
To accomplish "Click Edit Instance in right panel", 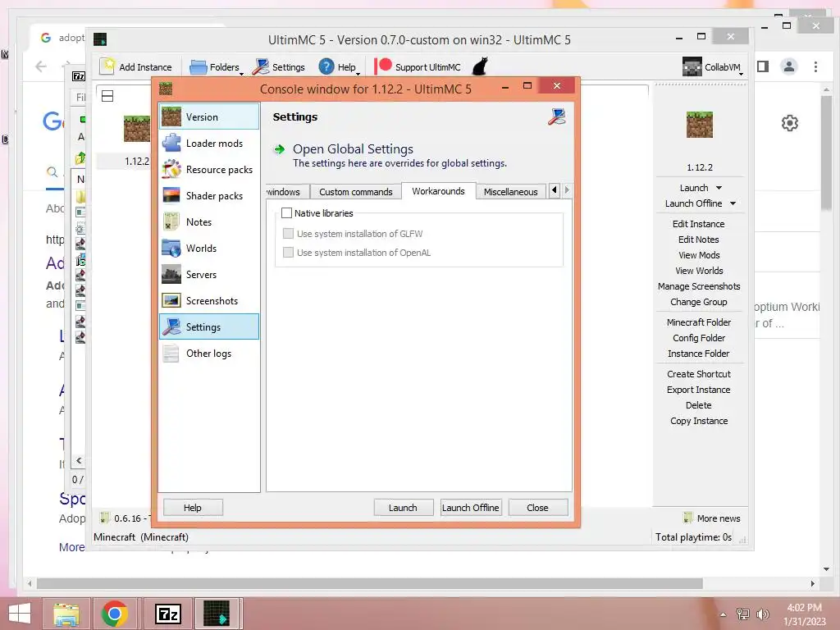I will point(699,224).
